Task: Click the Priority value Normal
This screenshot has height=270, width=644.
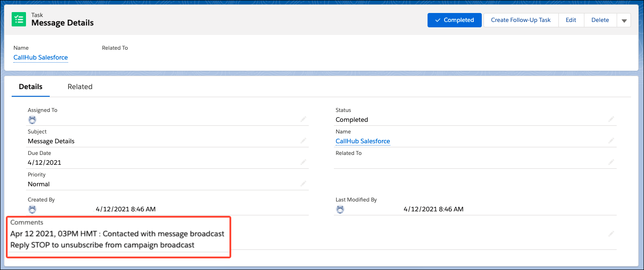Action: coord(39,184)
